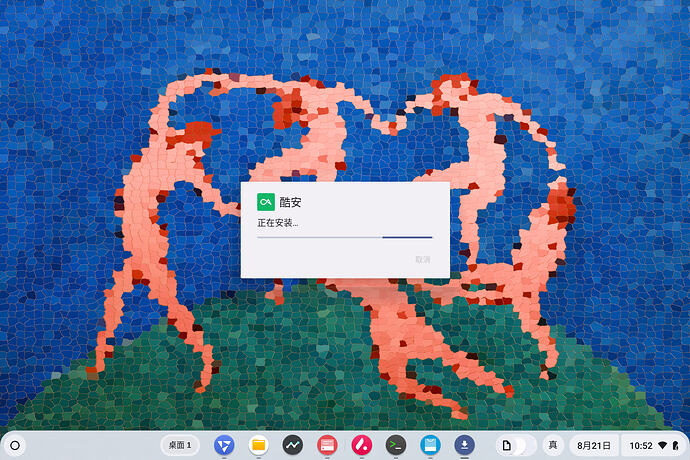Open the yellow Files folder app
The height and width of the screenshot is (460, 690).
[x=258, y=445]
